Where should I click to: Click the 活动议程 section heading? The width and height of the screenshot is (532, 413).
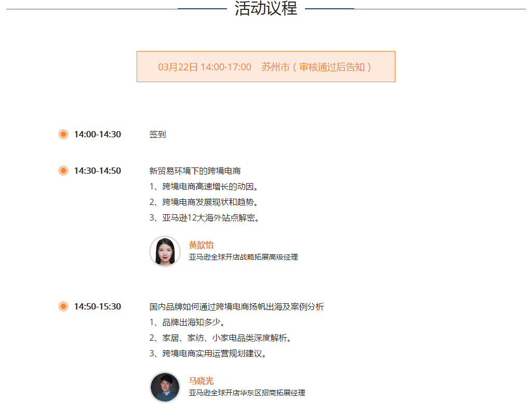coord(265,9)
